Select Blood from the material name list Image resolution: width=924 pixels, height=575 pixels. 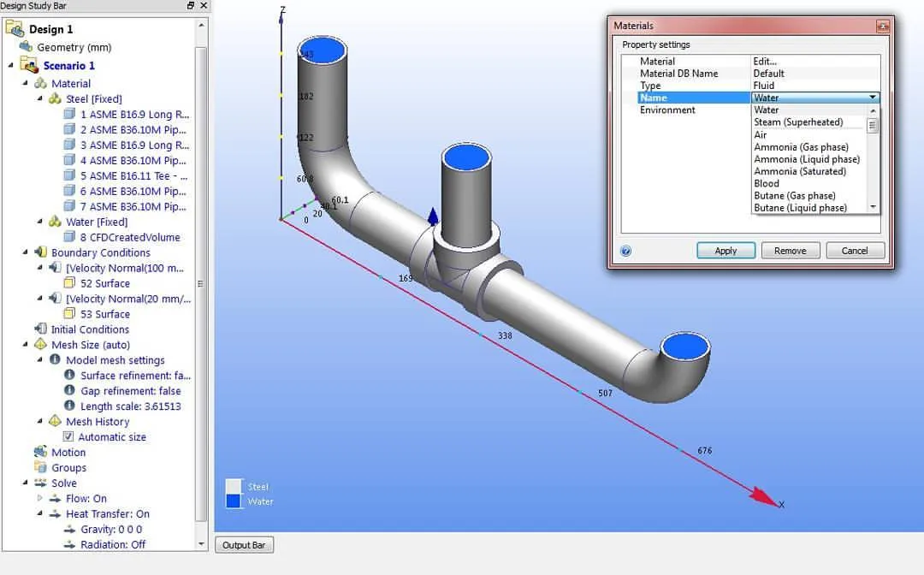[766, 183]
